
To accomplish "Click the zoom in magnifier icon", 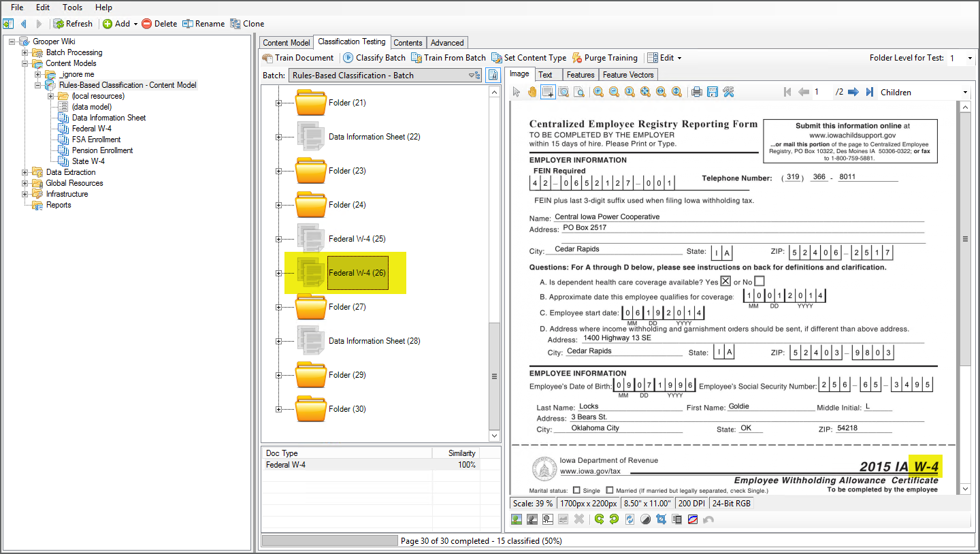I will [598, 93].
